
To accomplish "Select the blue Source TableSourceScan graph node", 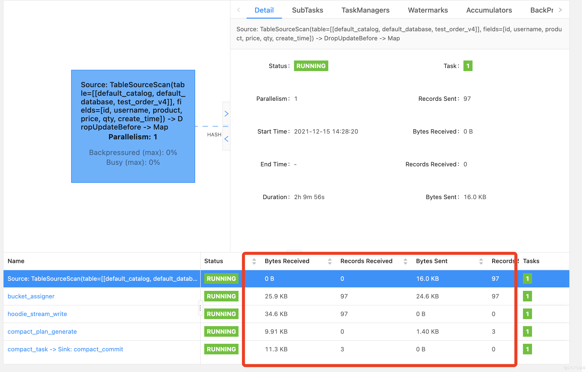I will tap(133, 126).
